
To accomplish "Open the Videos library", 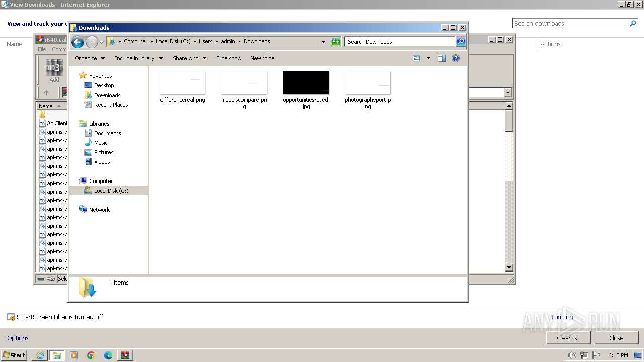I will click(102, 162).
